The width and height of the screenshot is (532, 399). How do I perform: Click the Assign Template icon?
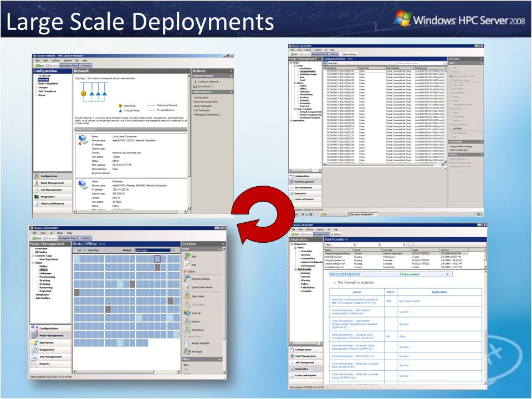(x=187, y=343)
